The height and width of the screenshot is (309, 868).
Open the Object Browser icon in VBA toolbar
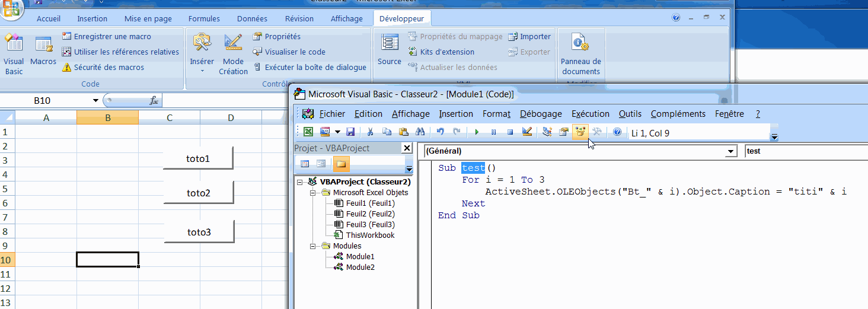pyautogui.click(x=580, y=132)
